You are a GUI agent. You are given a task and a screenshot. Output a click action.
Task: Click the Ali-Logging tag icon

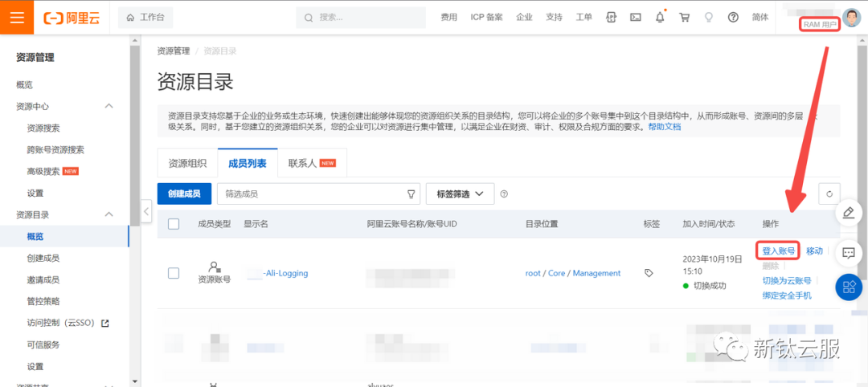(649, 273)
